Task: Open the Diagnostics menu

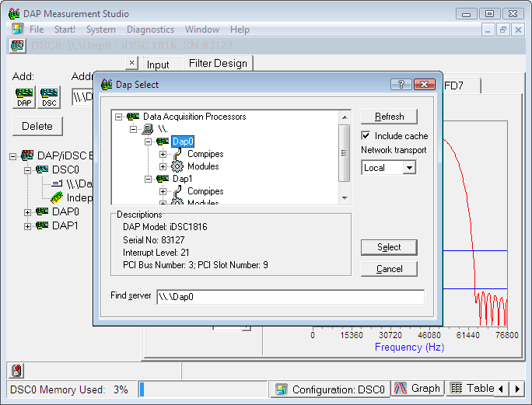Action: (150, 30)
